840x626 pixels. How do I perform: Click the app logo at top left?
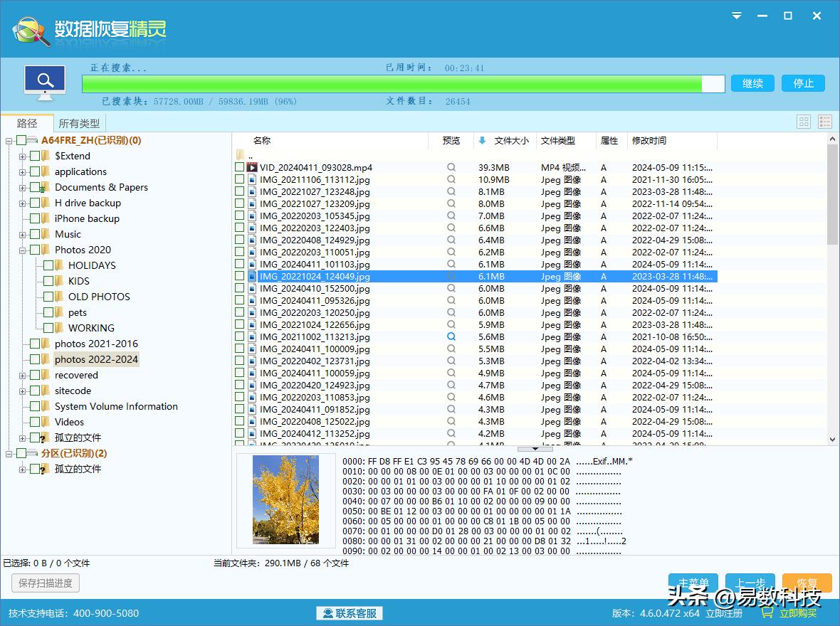point(31,31)
